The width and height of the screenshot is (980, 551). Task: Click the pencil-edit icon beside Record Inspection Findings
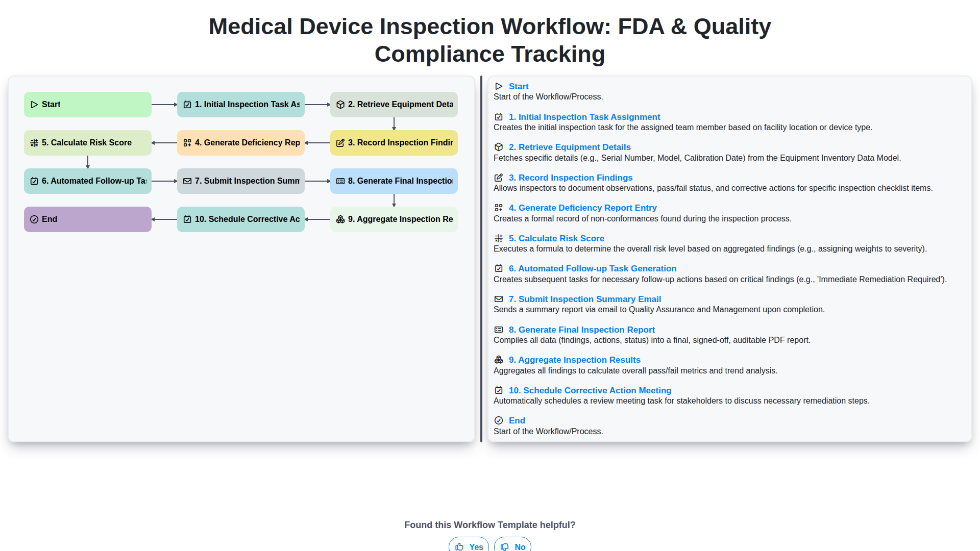click(499, 178)
